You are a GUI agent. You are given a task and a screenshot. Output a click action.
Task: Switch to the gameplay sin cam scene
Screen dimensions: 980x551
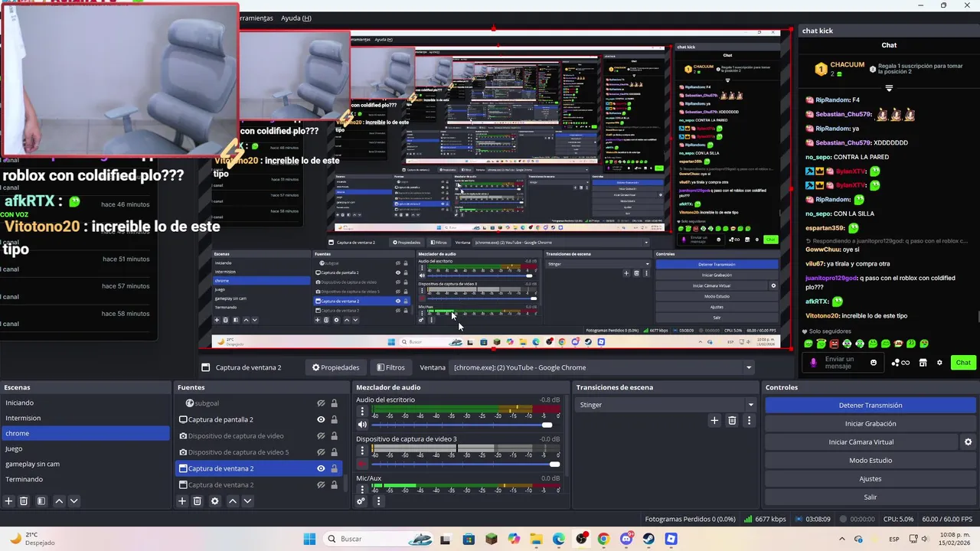click(x=85, y=464)
